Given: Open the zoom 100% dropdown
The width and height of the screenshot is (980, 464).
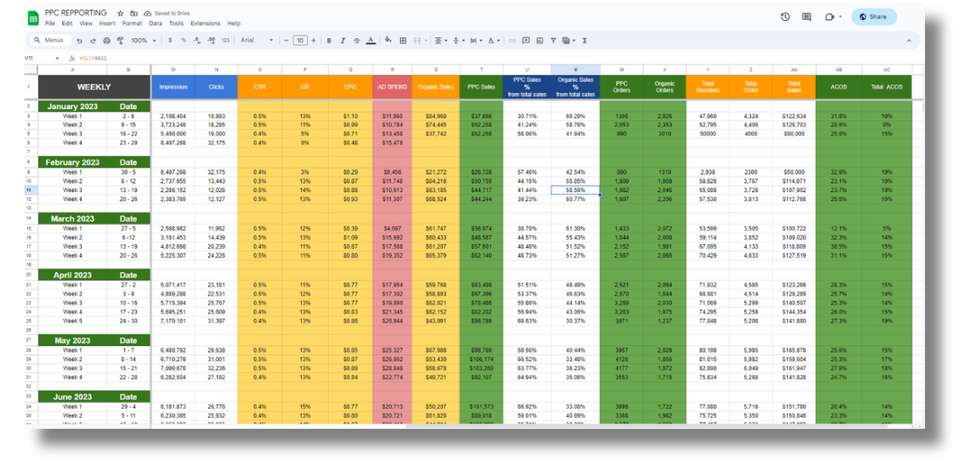Looking at the screenshot, I should [143, 41].
